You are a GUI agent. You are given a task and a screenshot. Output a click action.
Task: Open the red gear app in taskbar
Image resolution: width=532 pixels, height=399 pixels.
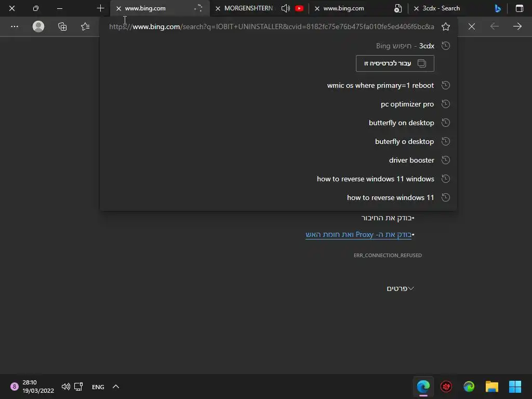point(446,387)
